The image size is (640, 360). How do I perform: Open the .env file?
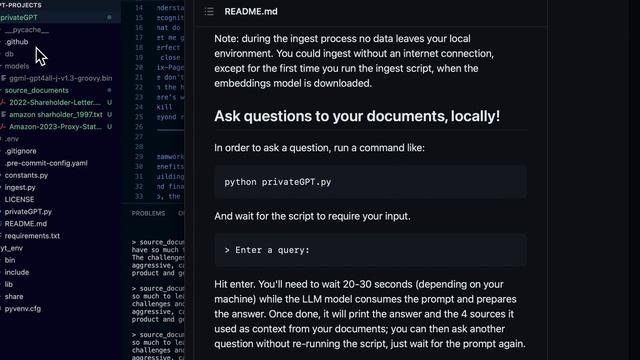click(x=12, y=139)
